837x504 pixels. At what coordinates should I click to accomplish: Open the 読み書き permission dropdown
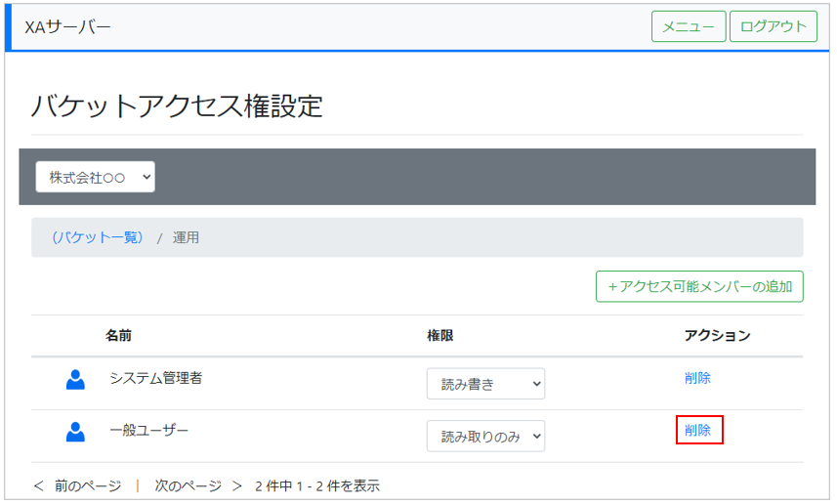485,384
